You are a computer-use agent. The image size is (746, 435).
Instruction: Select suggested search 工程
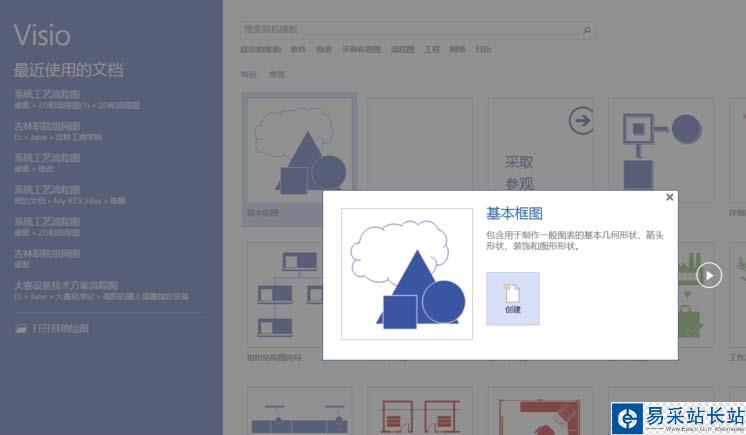point(432,49)
